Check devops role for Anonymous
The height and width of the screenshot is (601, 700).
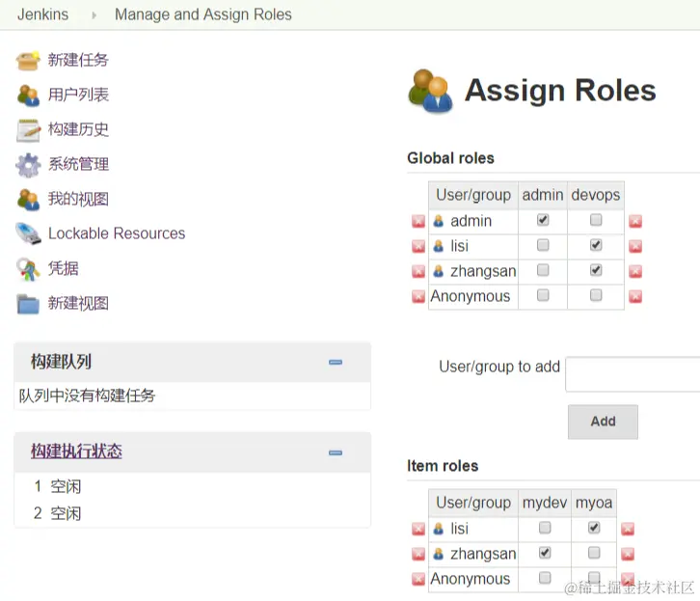[x=596, y=294]
